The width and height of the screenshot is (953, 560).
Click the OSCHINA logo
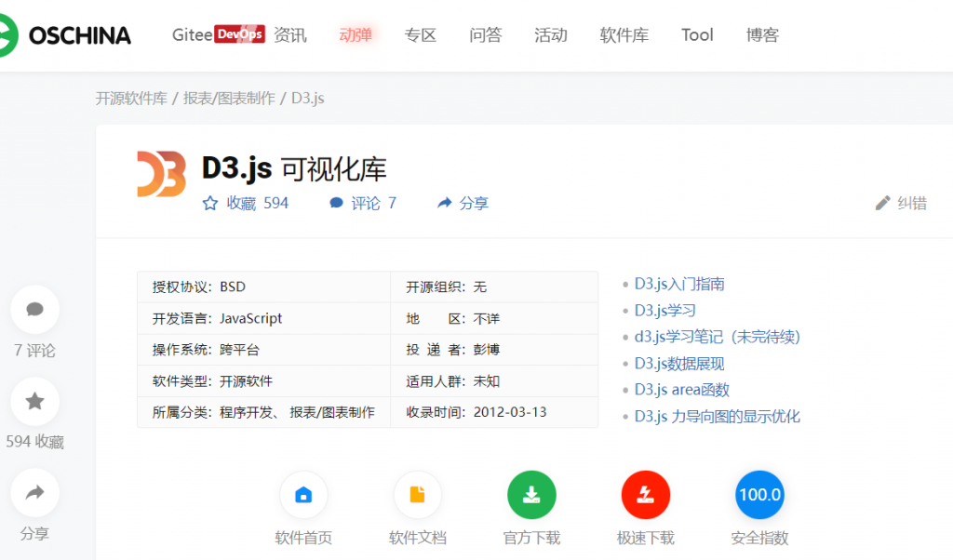[x=64, y=35]
